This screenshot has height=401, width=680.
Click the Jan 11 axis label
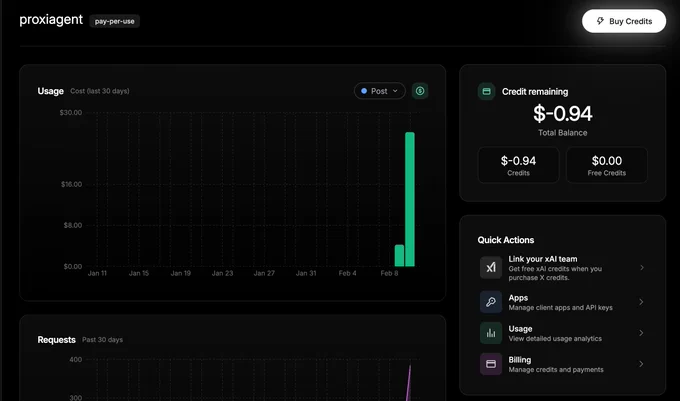tap(97, 273)
